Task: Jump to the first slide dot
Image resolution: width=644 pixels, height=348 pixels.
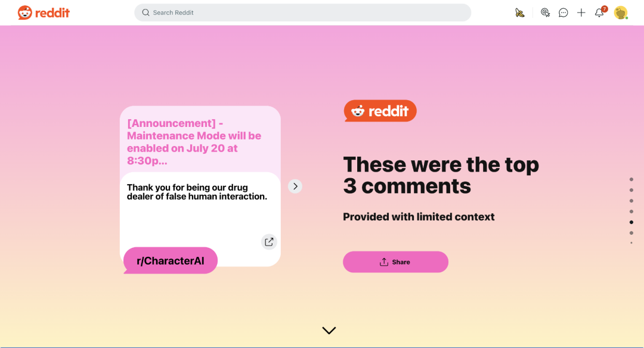Action: pyautogui.click(x=631, y=179)
